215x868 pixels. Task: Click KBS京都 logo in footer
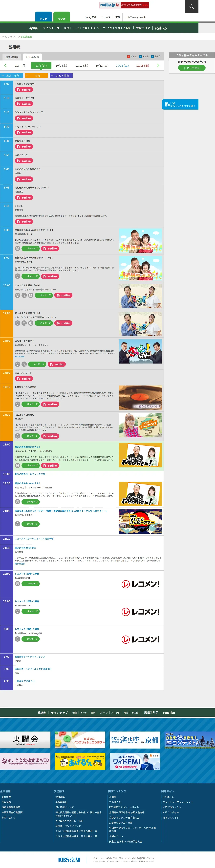[x=69, y=860]
